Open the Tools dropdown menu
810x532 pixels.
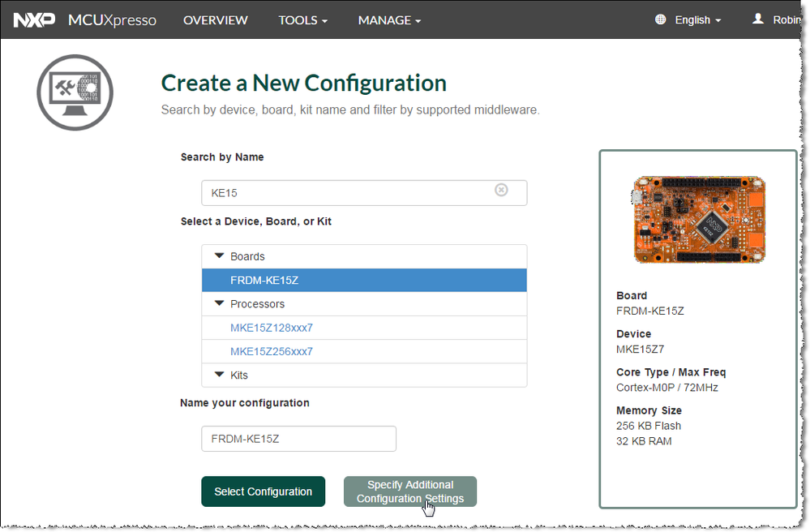[302, 20]
